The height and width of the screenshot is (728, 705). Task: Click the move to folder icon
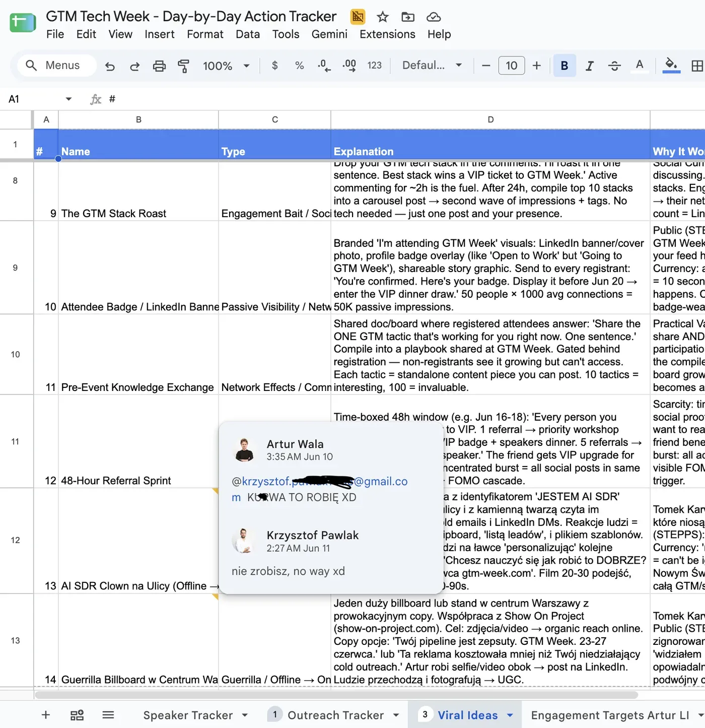tap(408, 17)
